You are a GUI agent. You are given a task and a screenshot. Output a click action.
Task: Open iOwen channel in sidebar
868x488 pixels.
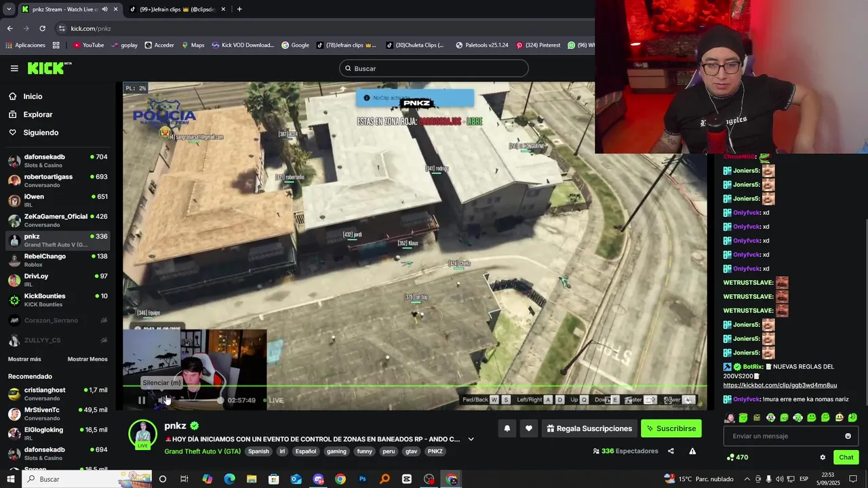click(58, 200)
